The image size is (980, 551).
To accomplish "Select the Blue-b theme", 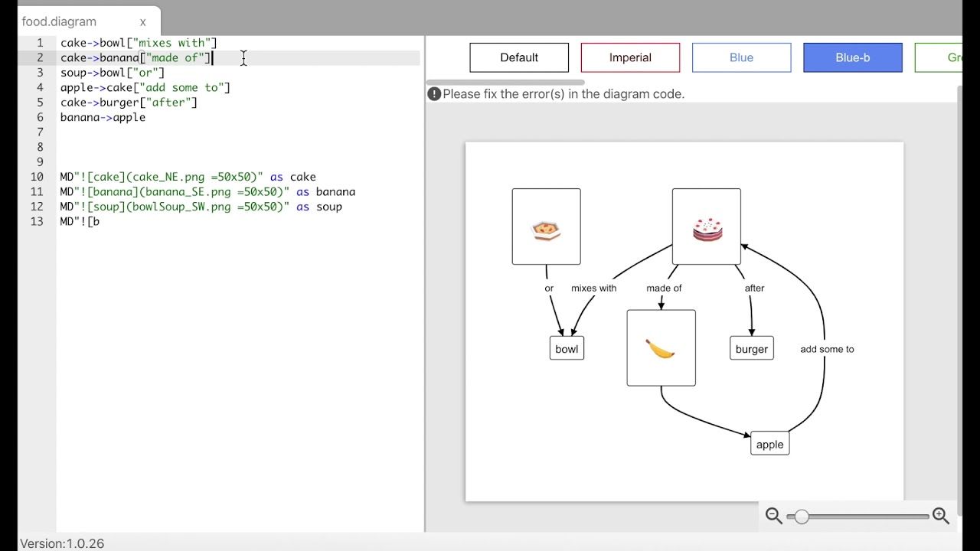I will coord(852,57).
